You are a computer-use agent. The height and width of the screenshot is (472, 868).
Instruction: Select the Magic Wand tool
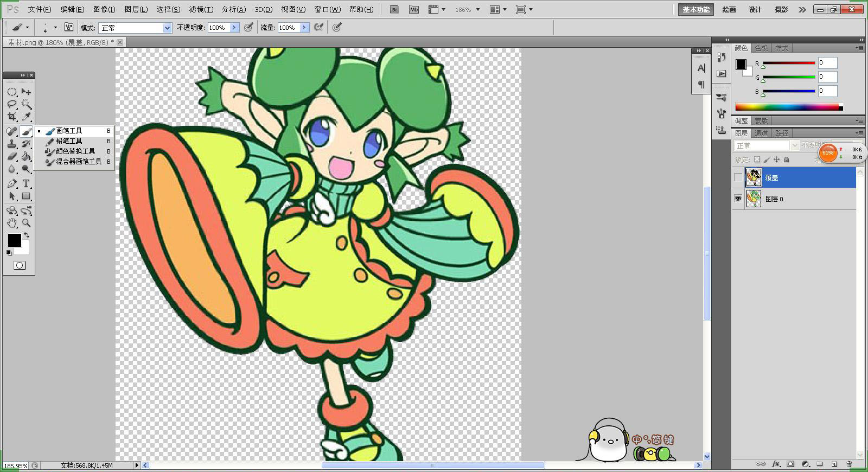[x=26, y=104]
